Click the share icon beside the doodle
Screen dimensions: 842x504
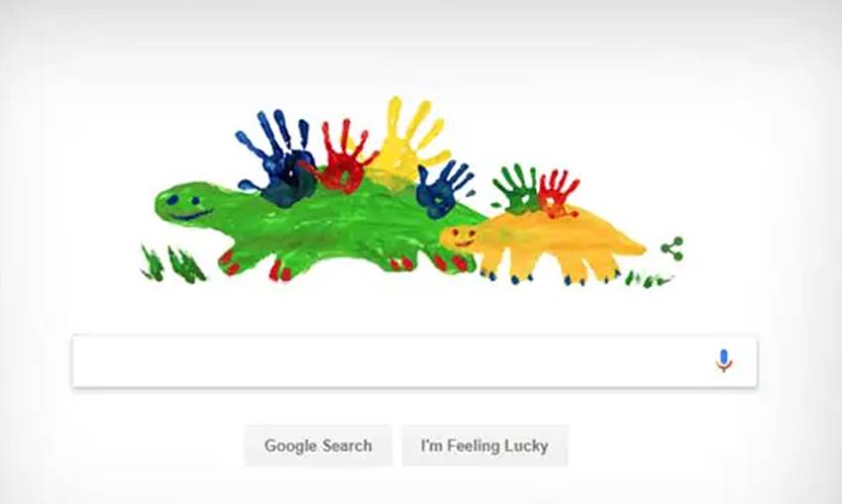pyautogui.click(x=673, y=250)
